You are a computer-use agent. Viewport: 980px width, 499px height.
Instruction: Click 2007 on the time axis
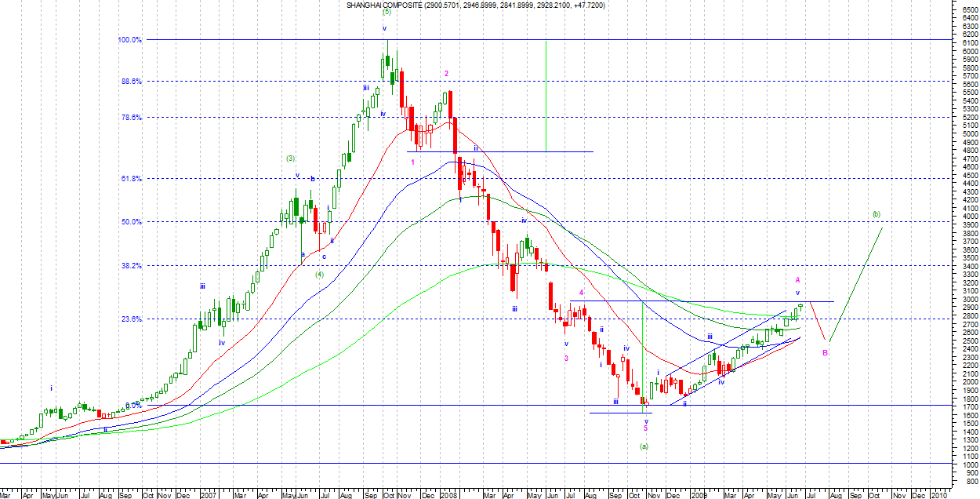coord(208,495)
